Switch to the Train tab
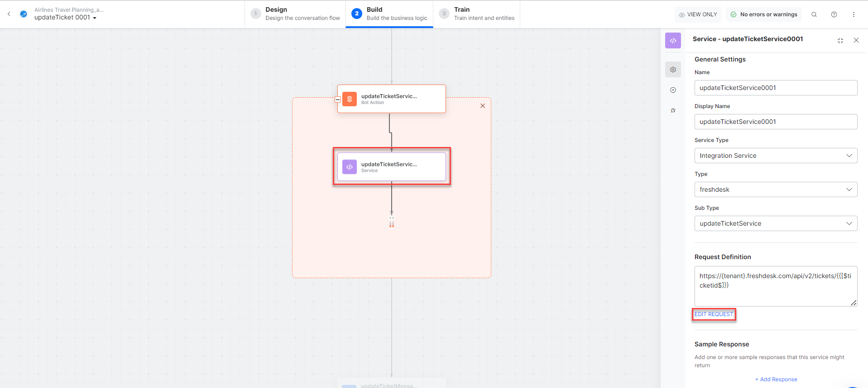The image size is (868, 388). click(x=477, y=14)
